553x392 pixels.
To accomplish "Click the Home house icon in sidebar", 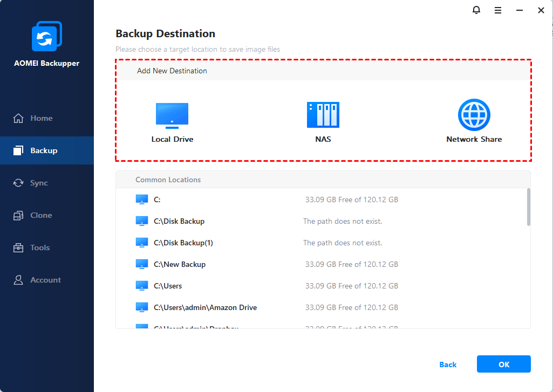I will click(x=19, y=118).
